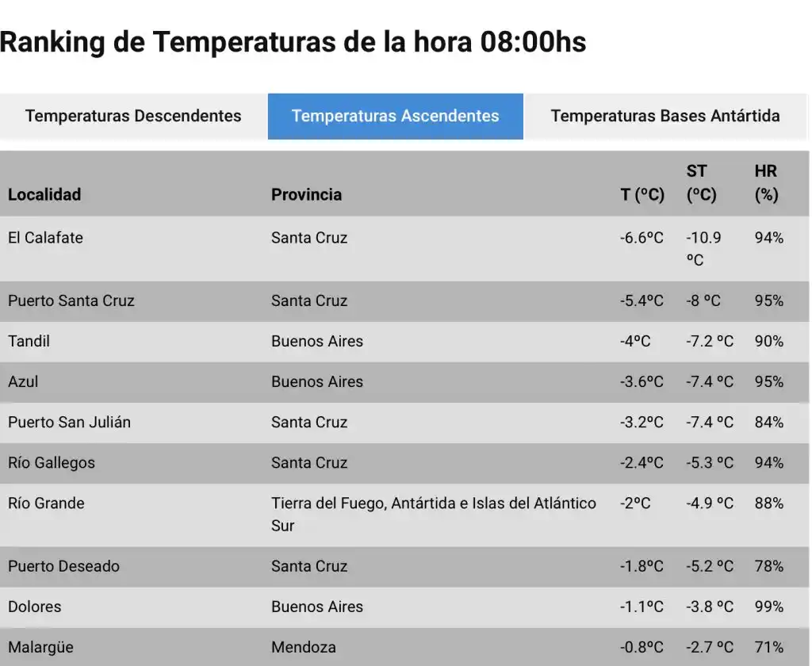Select the Temperaturas Ascendentes tab
This screenshot has height=666, width=812.
pos(395,116)
